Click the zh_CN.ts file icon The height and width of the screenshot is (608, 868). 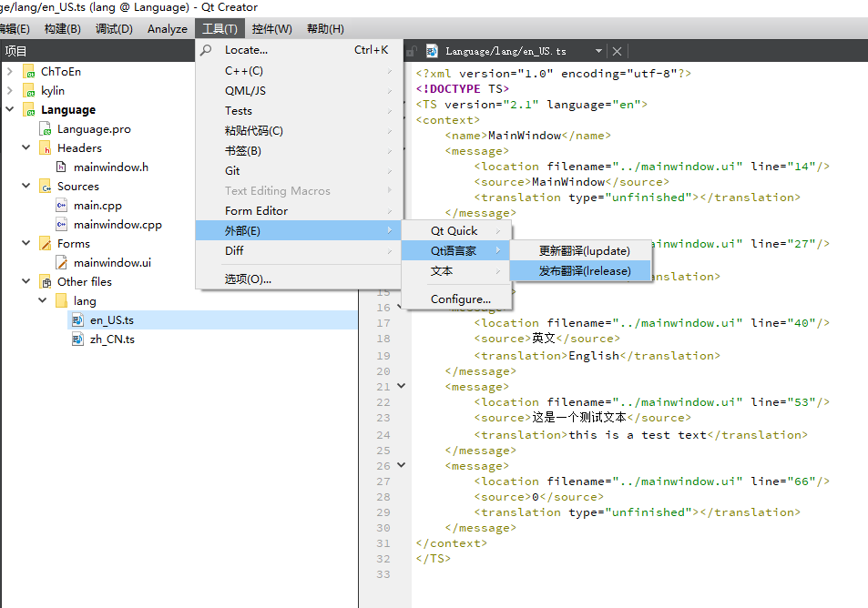click(78, 339)
